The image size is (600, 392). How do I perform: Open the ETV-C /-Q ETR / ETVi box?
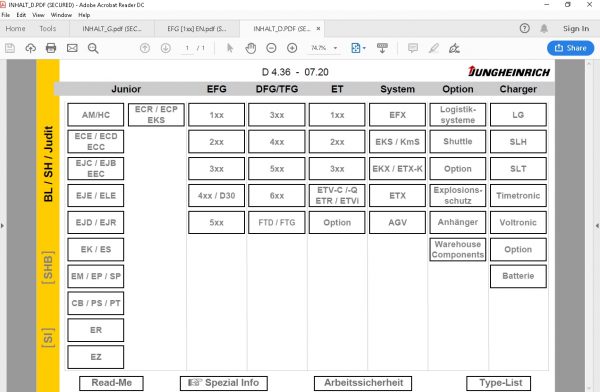(337, 195)
